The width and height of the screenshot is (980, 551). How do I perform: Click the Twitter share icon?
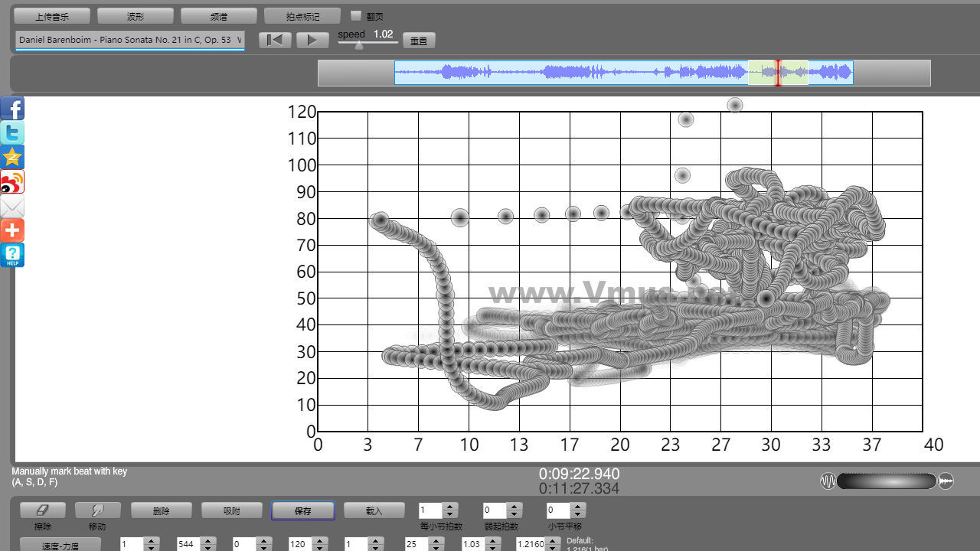click(x=12, y=133)
